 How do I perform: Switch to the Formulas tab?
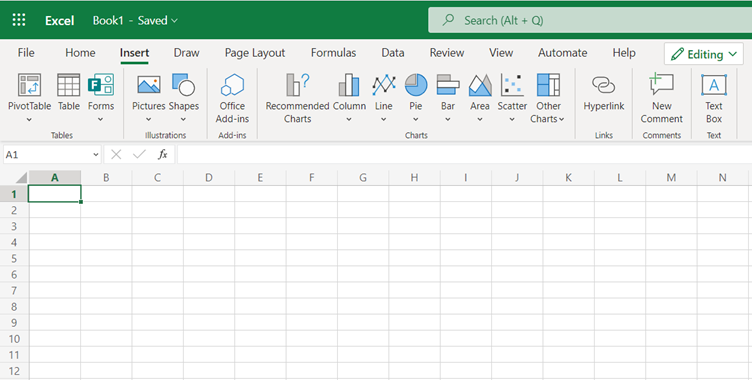click(x=333, y=53)
